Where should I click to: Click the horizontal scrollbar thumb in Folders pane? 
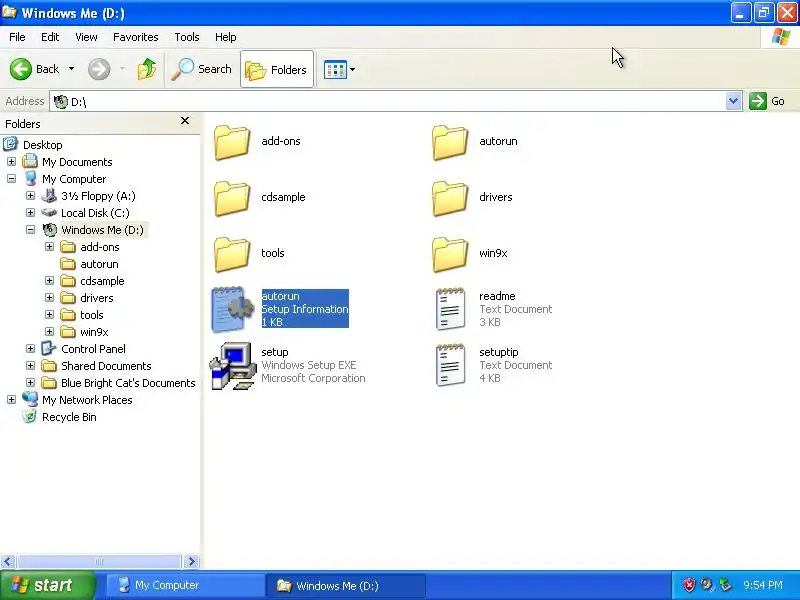[99, 562]
